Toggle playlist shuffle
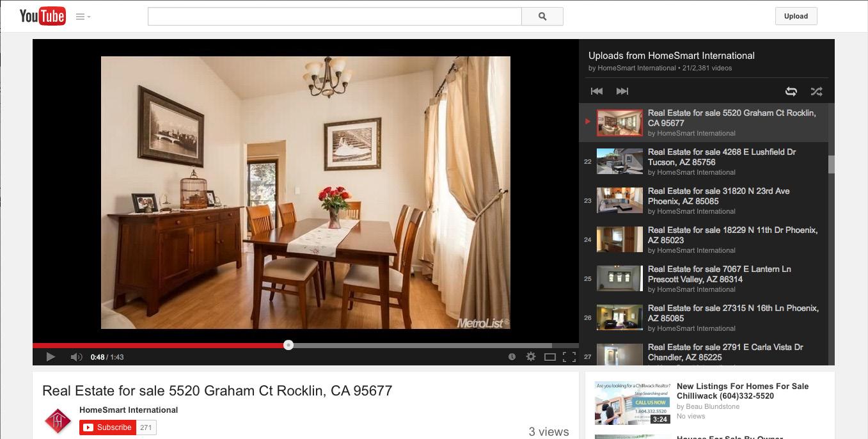 816,92
